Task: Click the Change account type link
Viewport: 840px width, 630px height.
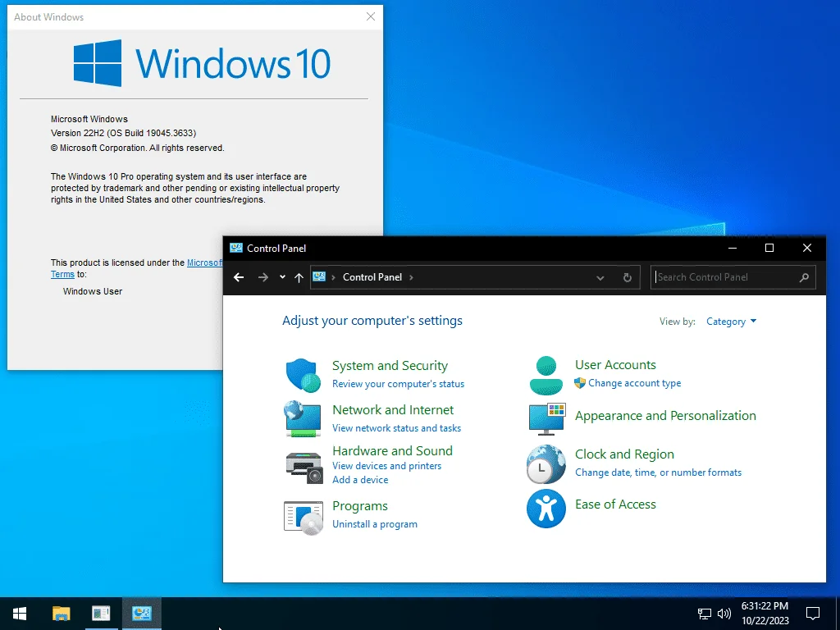Action: 634,383
